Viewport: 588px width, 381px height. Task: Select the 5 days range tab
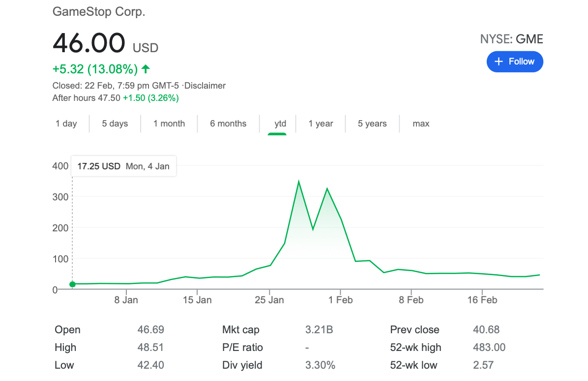[x=115, y=124]
